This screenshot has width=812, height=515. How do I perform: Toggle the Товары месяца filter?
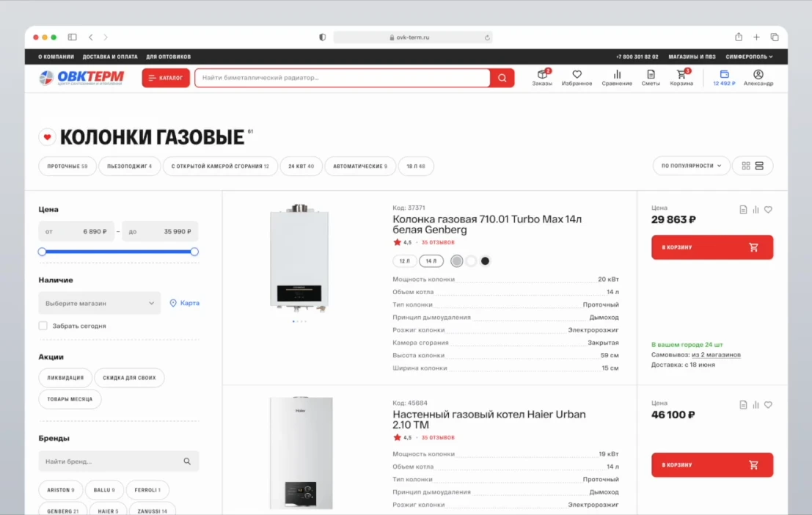[70, 399]
